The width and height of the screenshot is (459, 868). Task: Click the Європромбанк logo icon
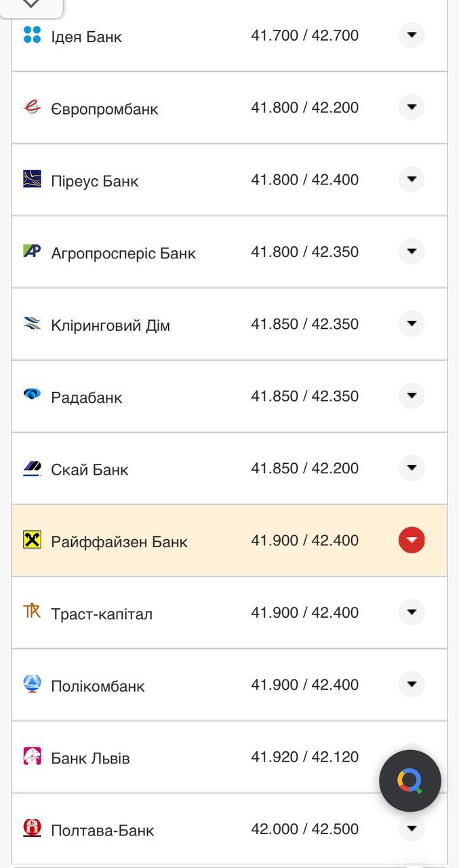click(x=32, y=107)
